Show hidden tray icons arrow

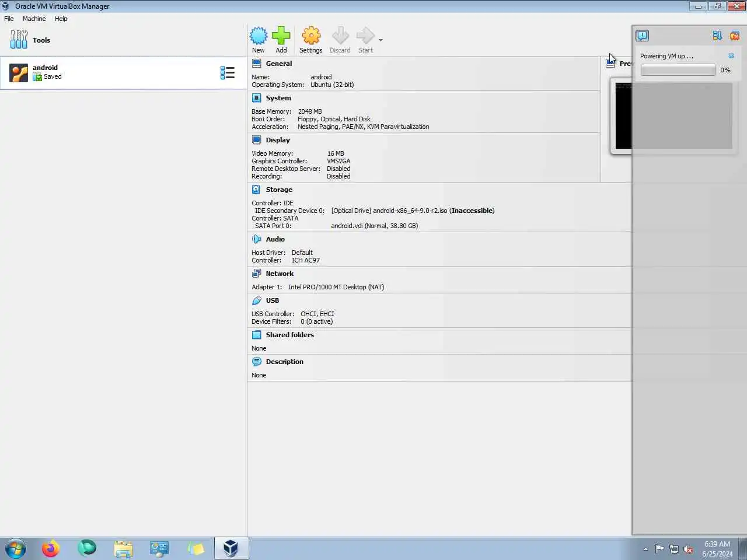click(645, 549)
